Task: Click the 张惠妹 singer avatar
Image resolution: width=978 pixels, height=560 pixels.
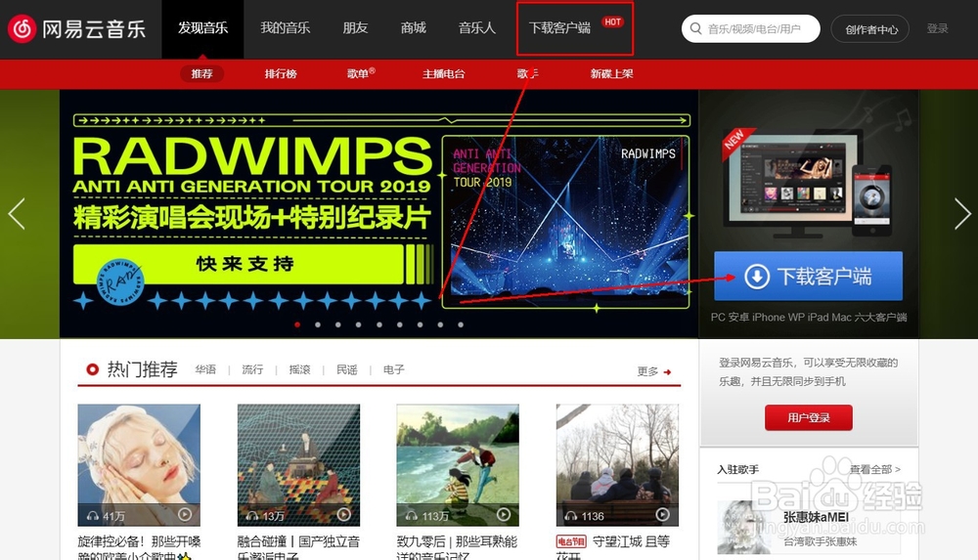Action: (x=743, y=527)
